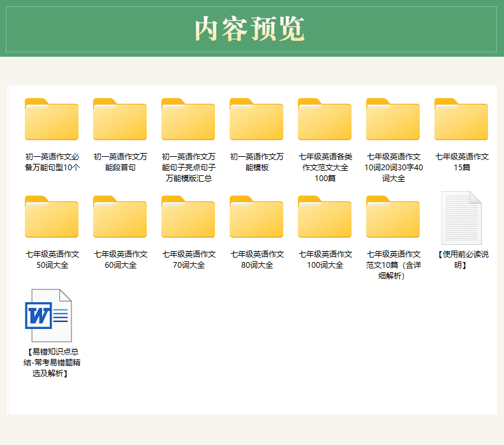Select the label 七年级英语作文80词大全
504x445 pixels.
(x=257, y=259)
